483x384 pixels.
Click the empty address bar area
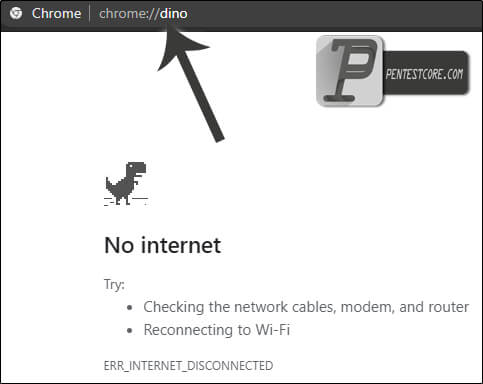[x=333, y=14]
